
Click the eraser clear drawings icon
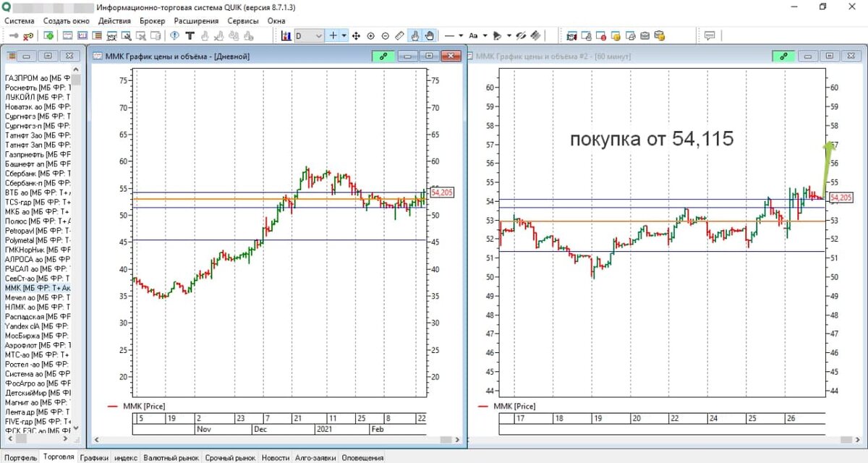pos(536,35)
